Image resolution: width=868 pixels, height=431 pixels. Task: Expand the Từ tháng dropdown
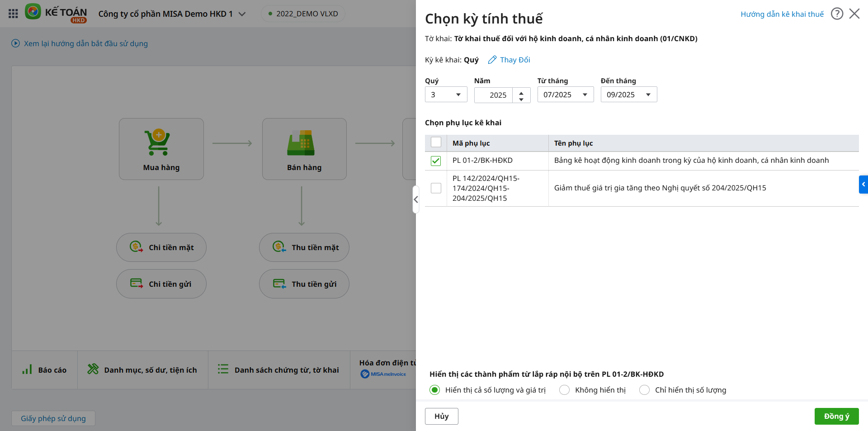pos(565,95)
